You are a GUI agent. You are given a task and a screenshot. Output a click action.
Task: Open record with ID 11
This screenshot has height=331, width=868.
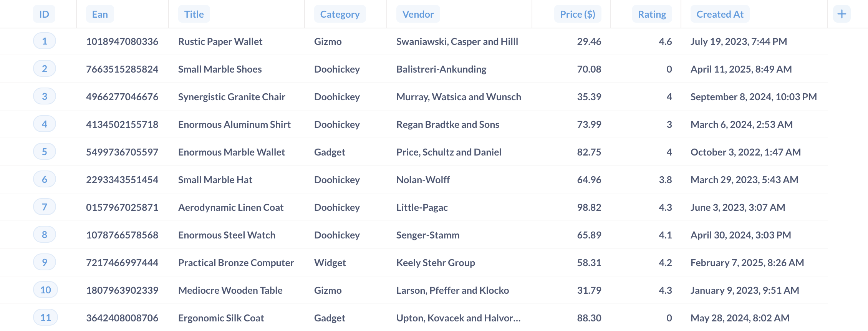click(45, 318)
